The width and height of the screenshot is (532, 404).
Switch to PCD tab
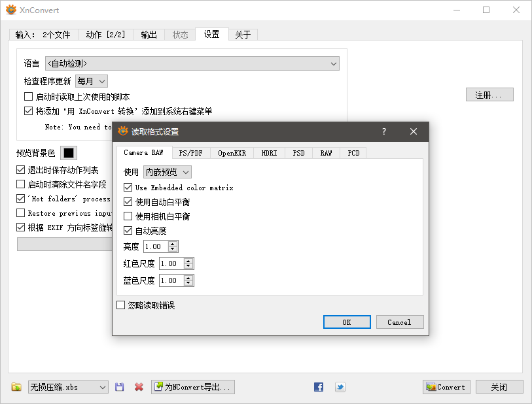pos(353,153)
